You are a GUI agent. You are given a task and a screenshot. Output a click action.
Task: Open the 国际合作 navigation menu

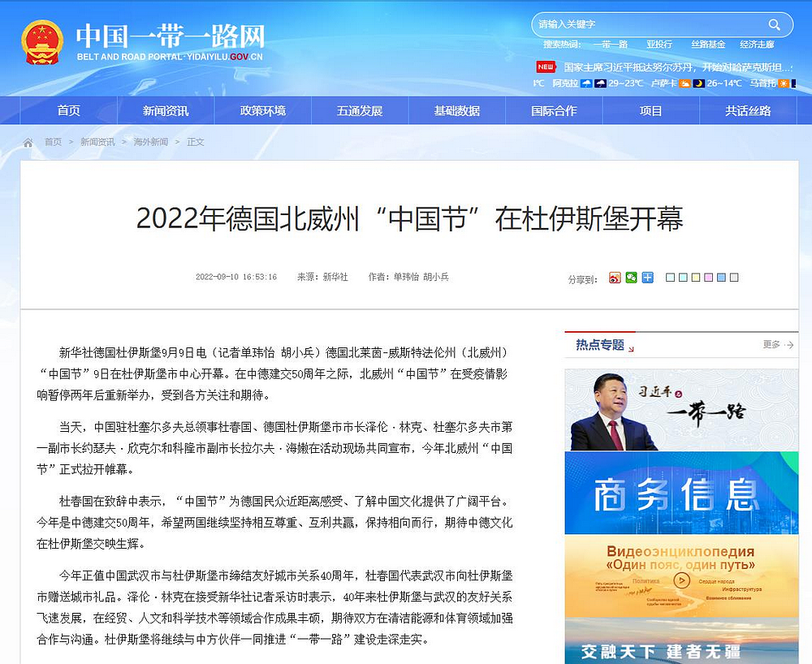[x=554, y=111]
